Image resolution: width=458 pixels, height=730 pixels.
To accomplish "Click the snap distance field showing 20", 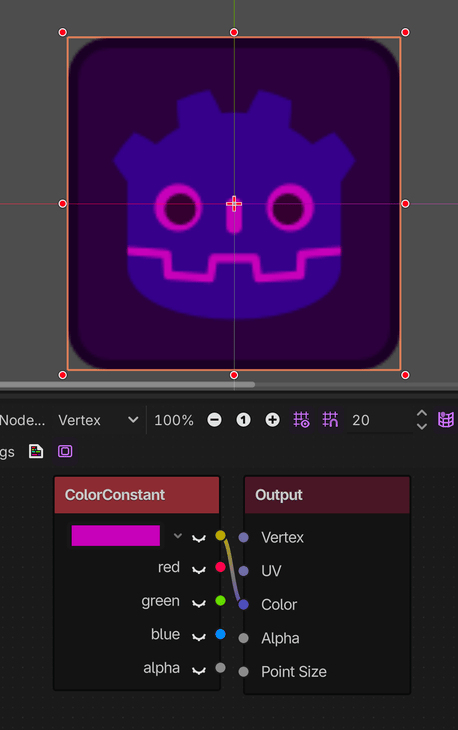I will click(380, 420).
